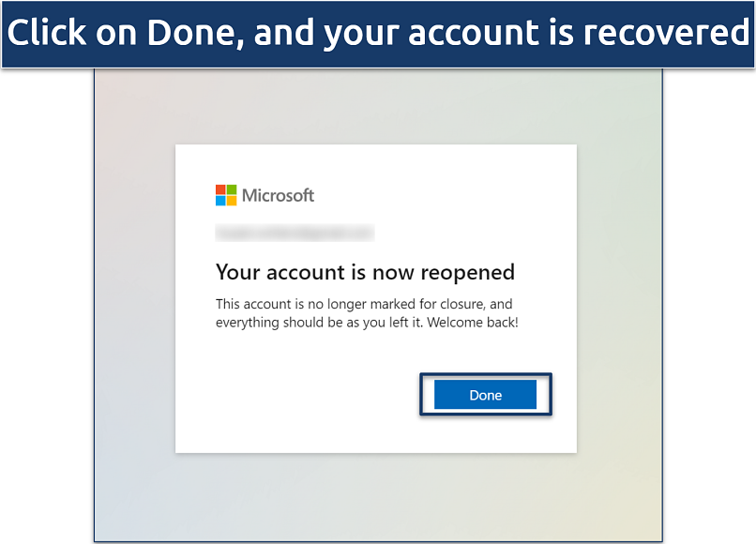Screen dimensions: 756x544
Task: Click the blue Done button
Action: pyautogui.click(x=485, y=395)
